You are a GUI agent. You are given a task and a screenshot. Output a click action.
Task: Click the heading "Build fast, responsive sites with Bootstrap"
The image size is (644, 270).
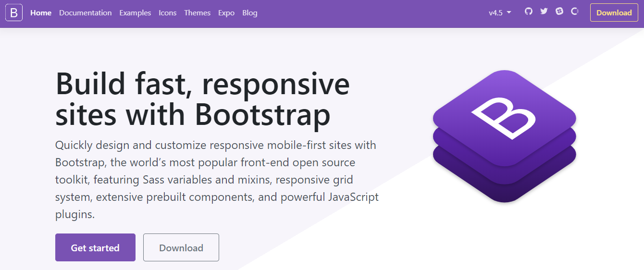point(203,99)
